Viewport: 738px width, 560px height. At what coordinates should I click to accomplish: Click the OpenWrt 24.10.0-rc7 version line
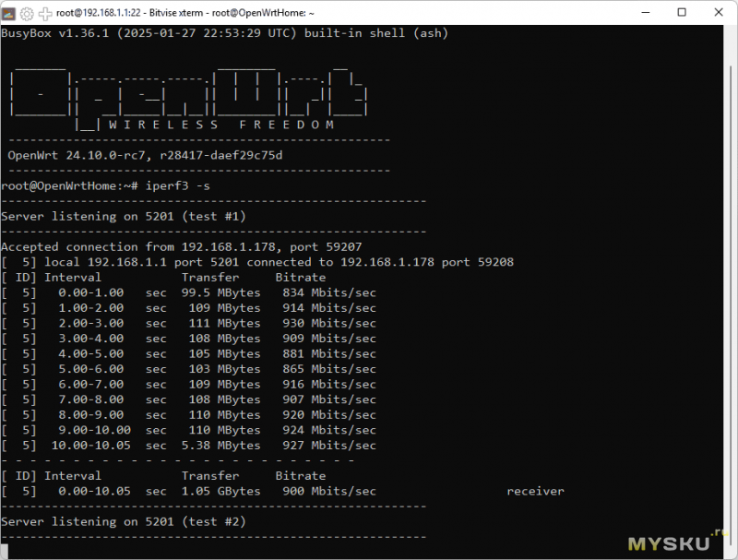click(145, 155)
